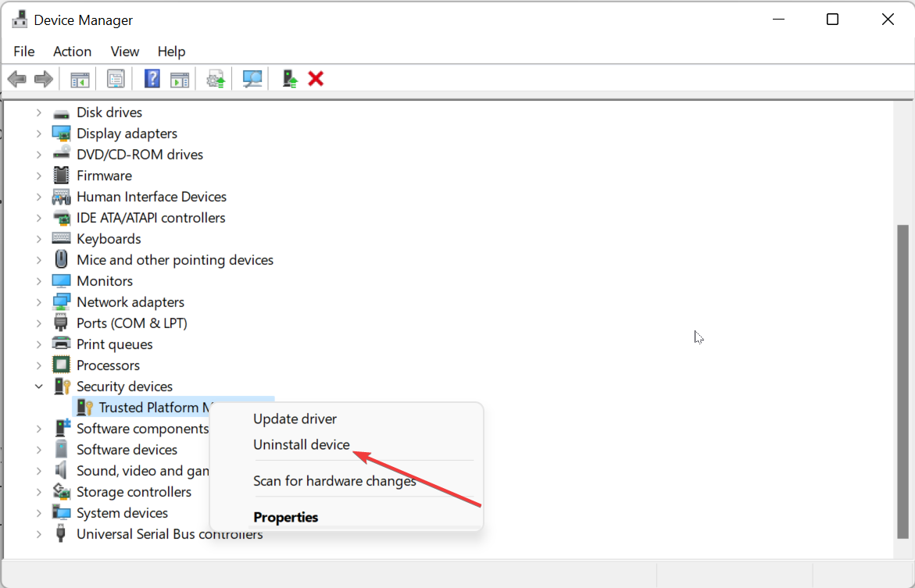Viewport: 915px width, 588px height.
Task: Expand the Keyboards category
Action: (39, 239)
